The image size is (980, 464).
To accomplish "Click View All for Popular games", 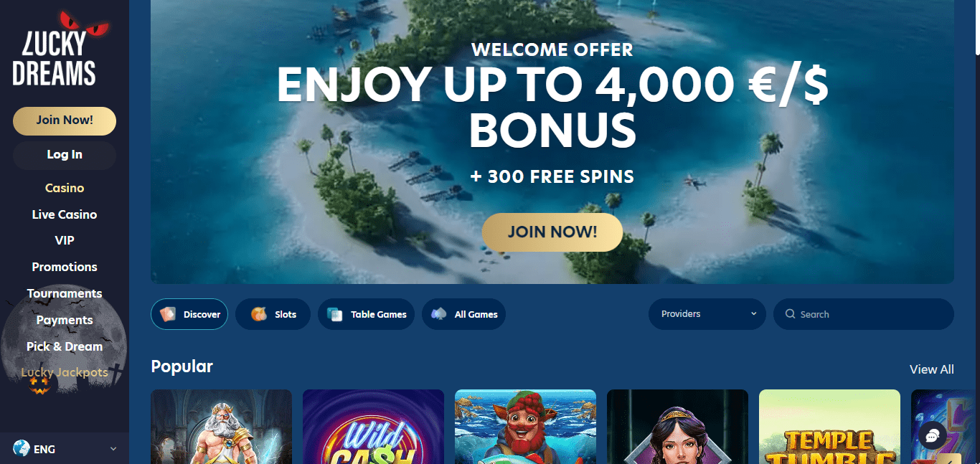I will 932,369.
